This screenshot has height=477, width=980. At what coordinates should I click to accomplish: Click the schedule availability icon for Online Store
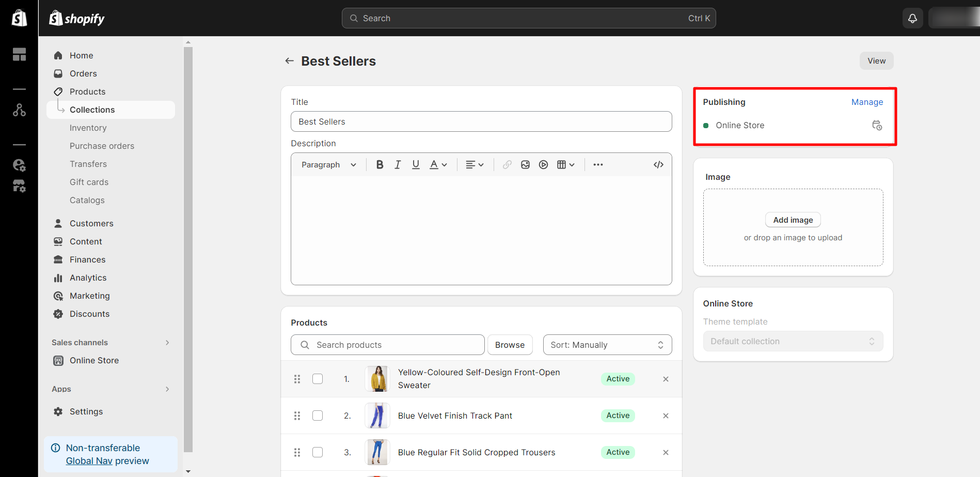pyautogui.click(x=877, y=125)
